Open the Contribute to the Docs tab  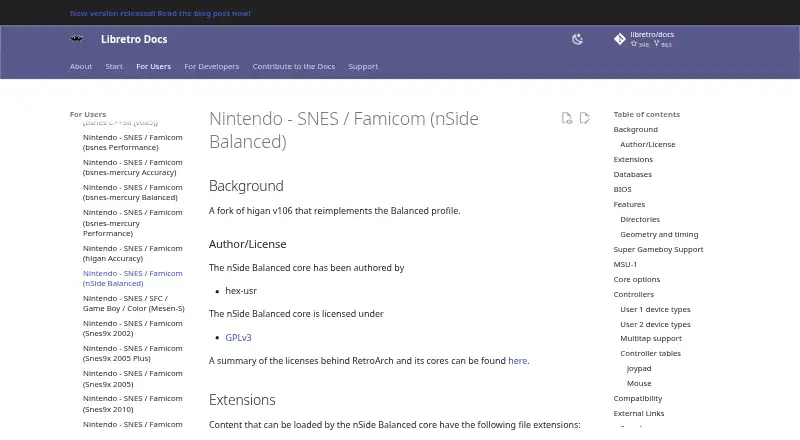[x=294, y=66]
